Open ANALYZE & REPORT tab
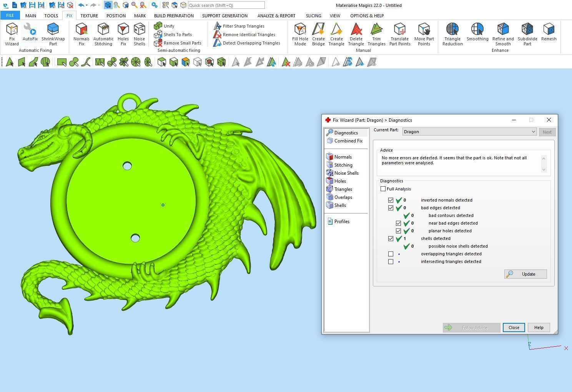Viewport: 572px width, 392px height. (276, 16)
